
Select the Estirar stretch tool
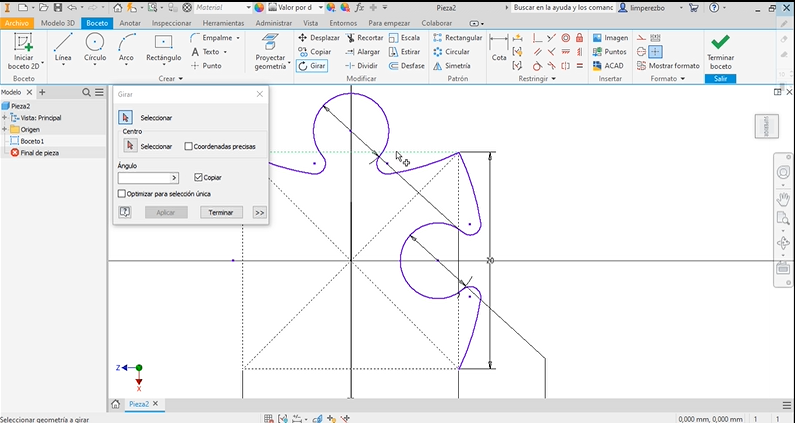click(405, 52)
